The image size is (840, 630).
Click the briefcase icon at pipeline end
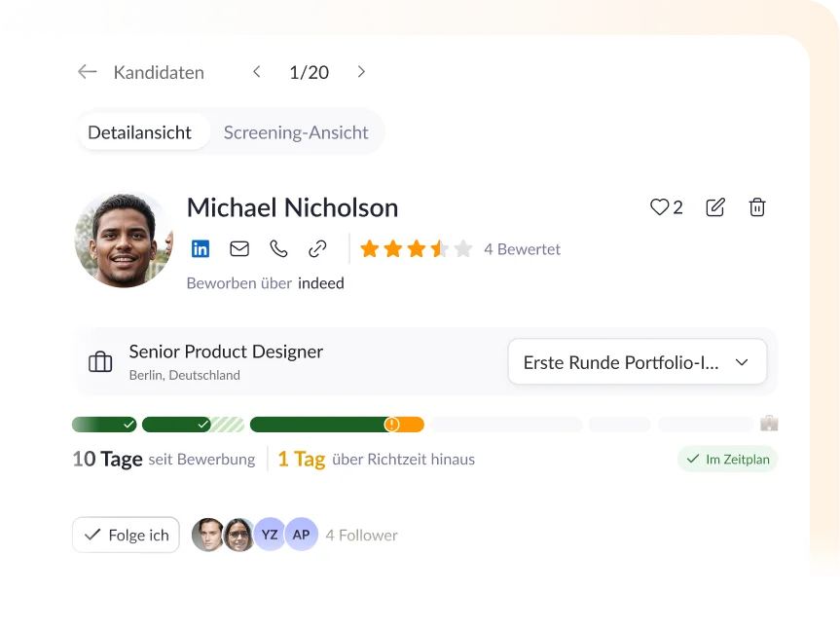pyautogui.click(x=769, y=424)
